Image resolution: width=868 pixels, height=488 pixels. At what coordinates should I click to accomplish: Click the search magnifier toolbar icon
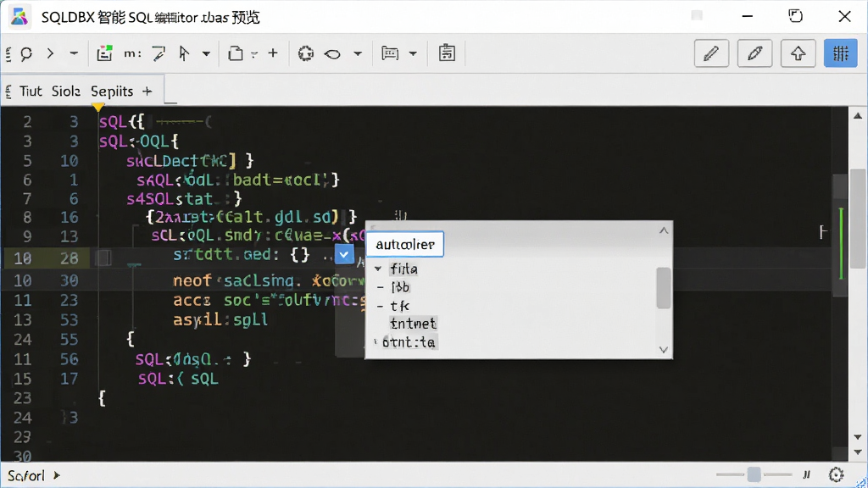coord(26,53)
